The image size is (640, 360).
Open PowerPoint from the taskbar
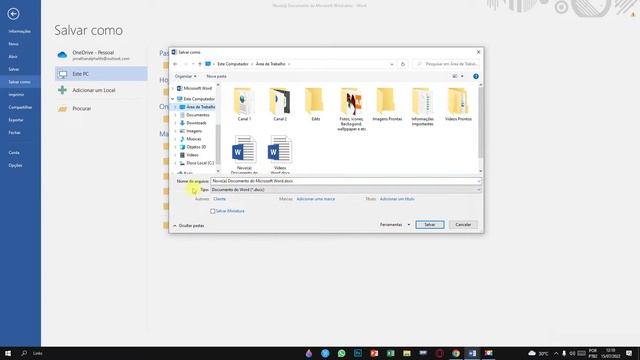[374, 353]
